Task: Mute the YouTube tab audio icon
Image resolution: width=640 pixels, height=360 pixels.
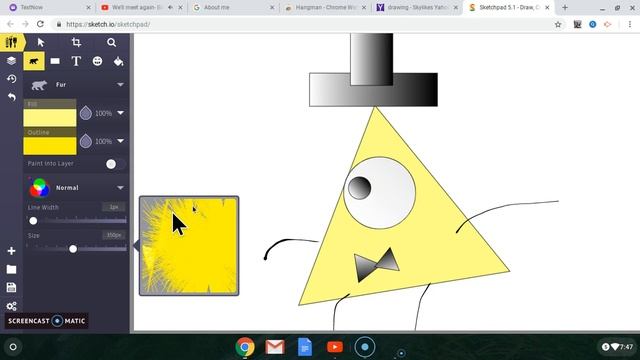Action: point(170,7)
